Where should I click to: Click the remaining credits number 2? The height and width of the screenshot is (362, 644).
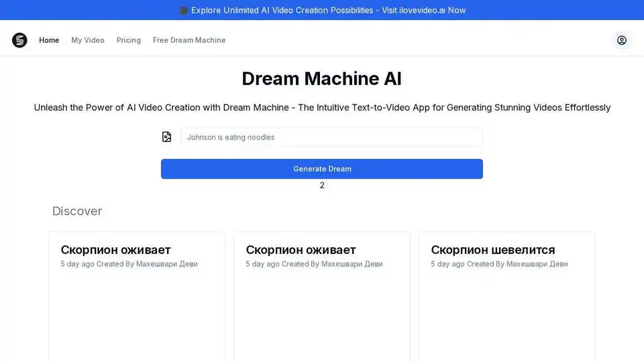coord(322,186)
